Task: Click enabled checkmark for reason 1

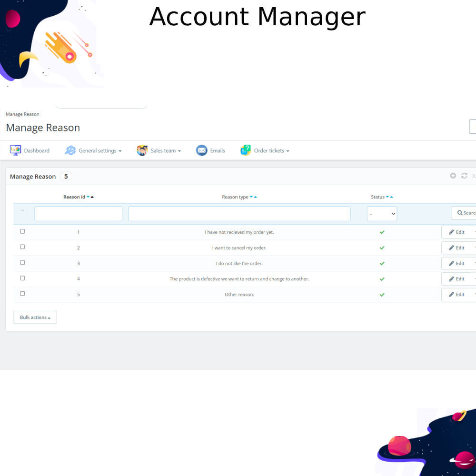Action: pos(382,232)
